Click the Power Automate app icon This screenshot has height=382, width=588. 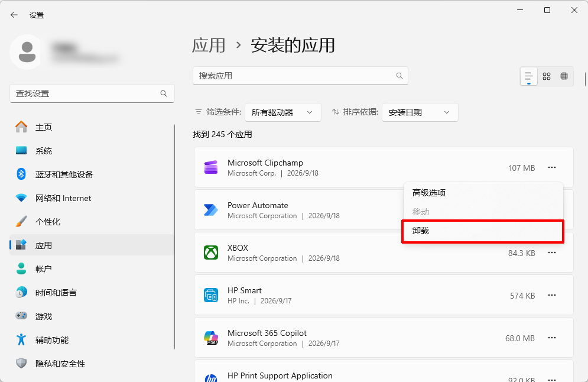pyautogui.click(x=211, y=210)
